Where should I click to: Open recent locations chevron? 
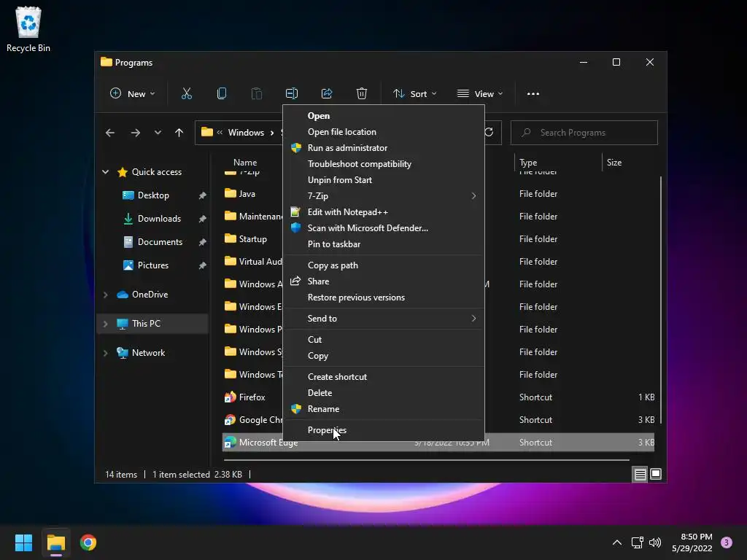[158, 133]
